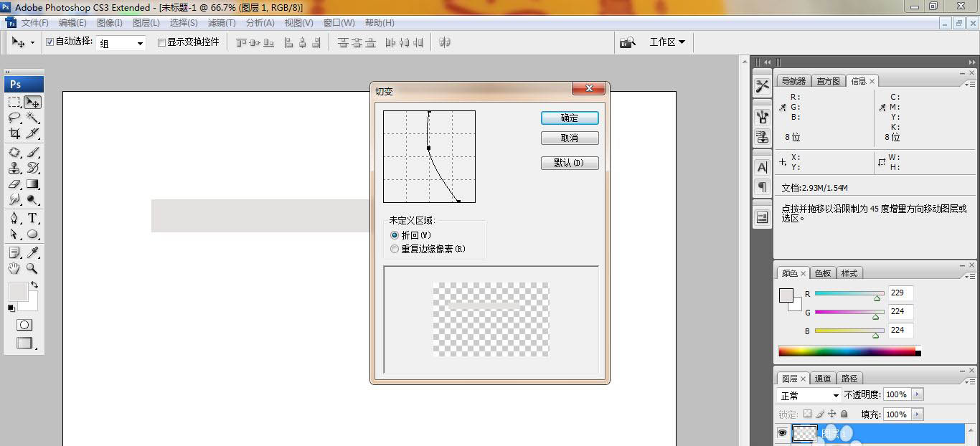Open tool presets panel icon in dock

click(762, 86)
